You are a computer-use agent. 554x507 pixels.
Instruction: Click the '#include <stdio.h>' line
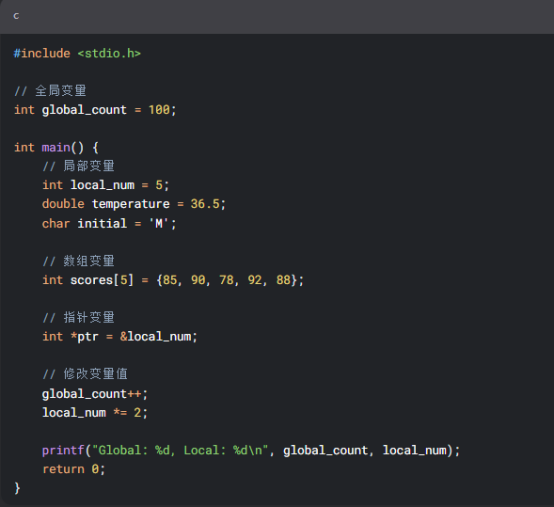[77, 53]
